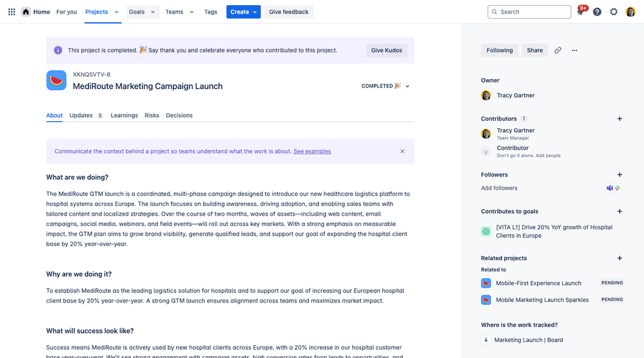Click the owner Tracy Gartner avatar
Image resolution: width=644 pixels, height=358 pixels.
(486, 95)
